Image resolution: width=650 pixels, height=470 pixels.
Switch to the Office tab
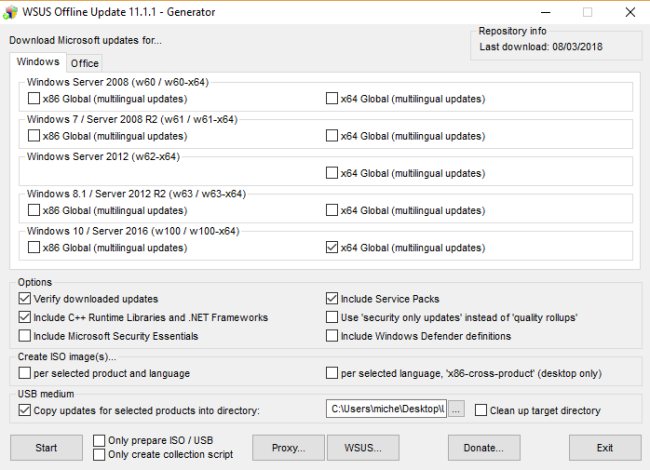[85, 63]
